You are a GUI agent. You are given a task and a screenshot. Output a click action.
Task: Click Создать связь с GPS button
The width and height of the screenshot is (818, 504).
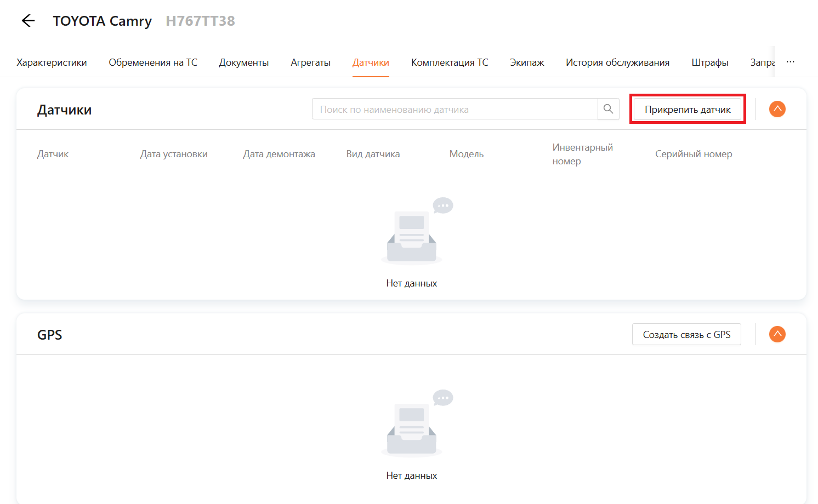[686, 334]
